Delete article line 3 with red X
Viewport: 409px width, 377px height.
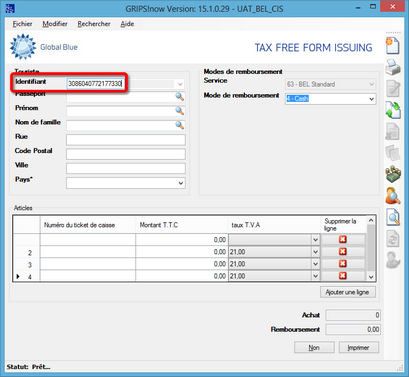click(x=343, y=264)
